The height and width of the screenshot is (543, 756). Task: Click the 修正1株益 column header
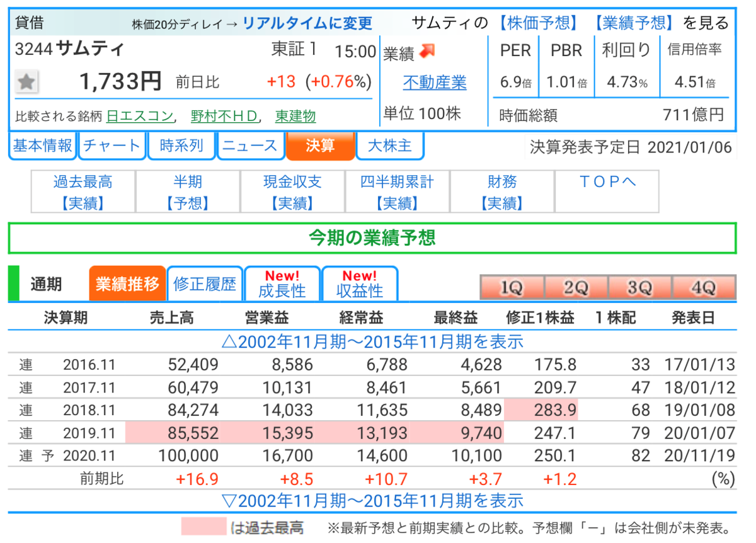(x=540, y=317)
